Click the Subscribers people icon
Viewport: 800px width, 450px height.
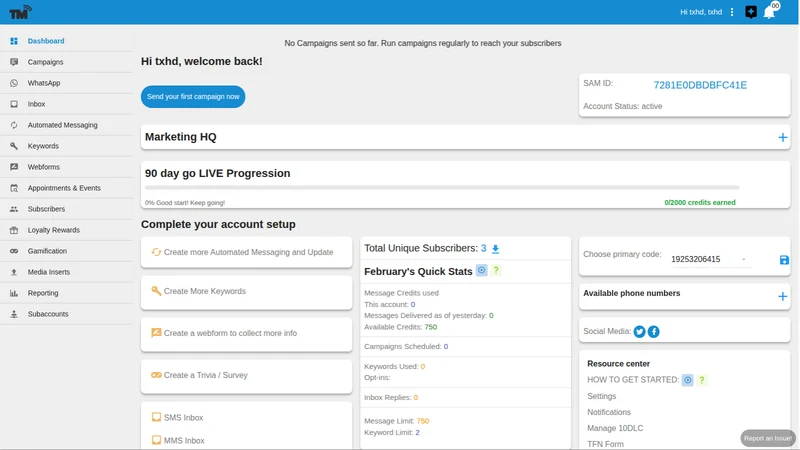14,209
